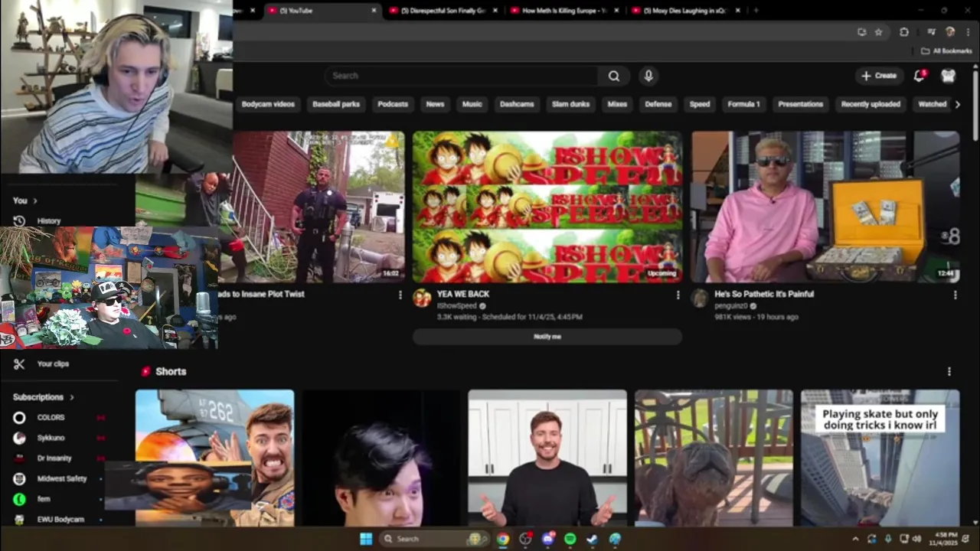Open Steam from the taskbar
This screenshot has width=980, height=551.
coord(592,539)
